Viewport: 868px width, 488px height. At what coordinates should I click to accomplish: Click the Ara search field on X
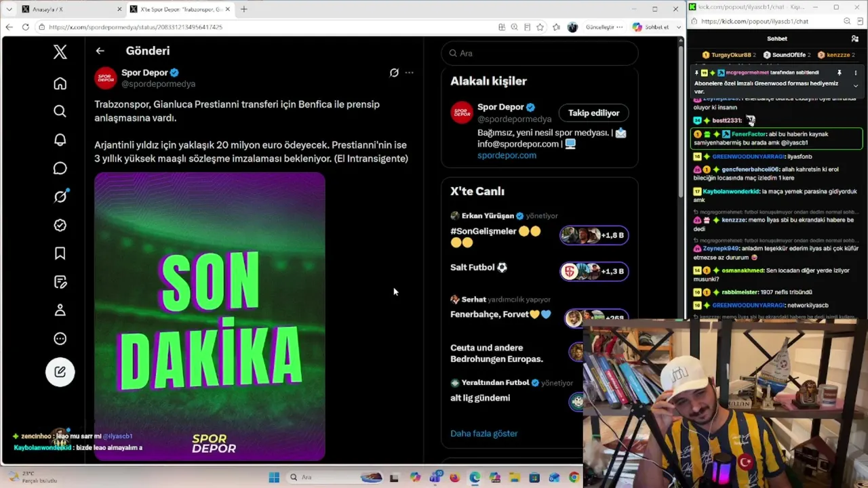pos(540,54)
